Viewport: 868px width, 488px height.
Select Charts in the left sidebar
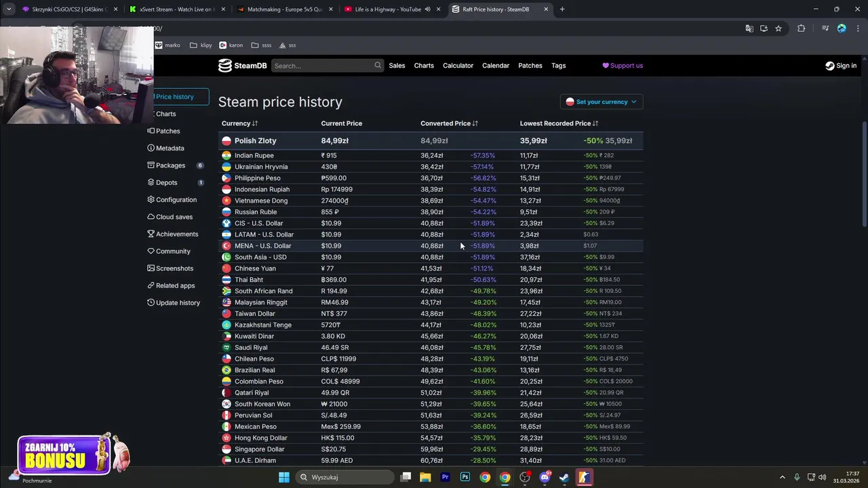coord(165,114)
